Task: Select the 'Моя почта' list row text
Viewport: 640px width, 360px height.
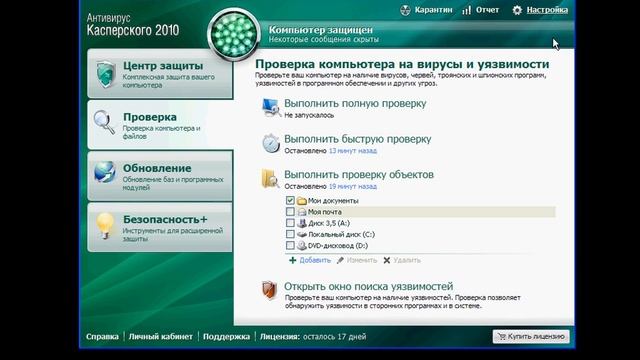Action: (324, 212)
